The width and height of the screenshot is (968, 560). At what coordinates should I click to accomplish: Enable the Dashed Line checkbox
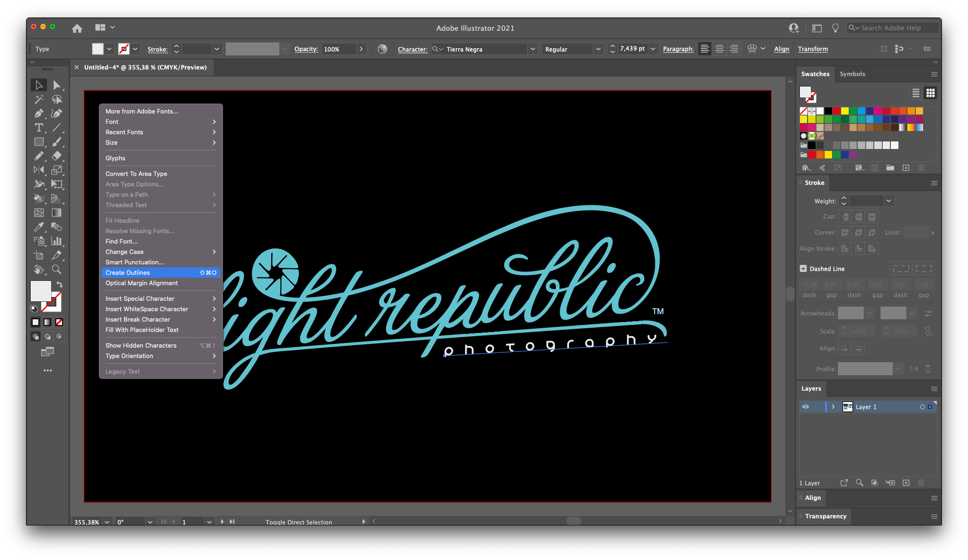803,269
